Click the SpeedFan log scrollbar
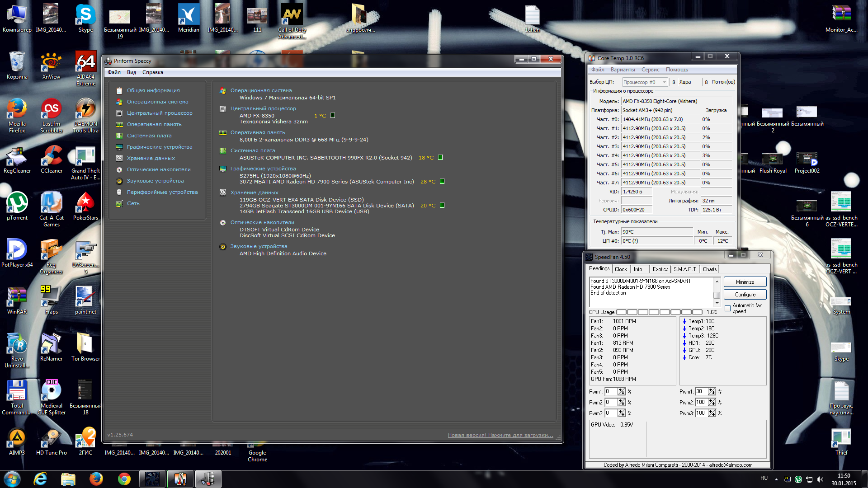Image resolution: width=868 pixels, height=488 pixels. pos(717,292)
